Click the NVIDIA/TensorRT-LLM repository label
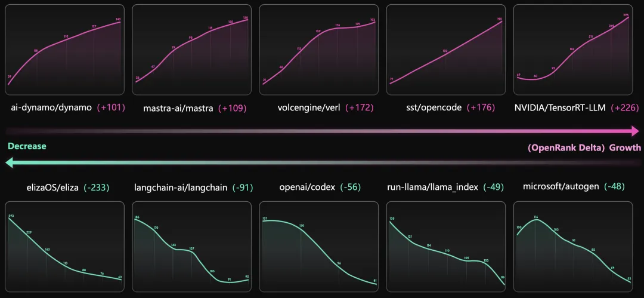Viewport: 644px width, 298px height. tap(560, 108)
